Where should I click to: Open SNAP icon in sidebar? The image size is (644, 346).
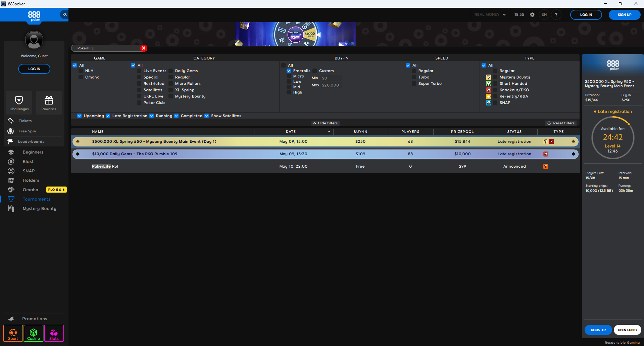coord(11,171)
